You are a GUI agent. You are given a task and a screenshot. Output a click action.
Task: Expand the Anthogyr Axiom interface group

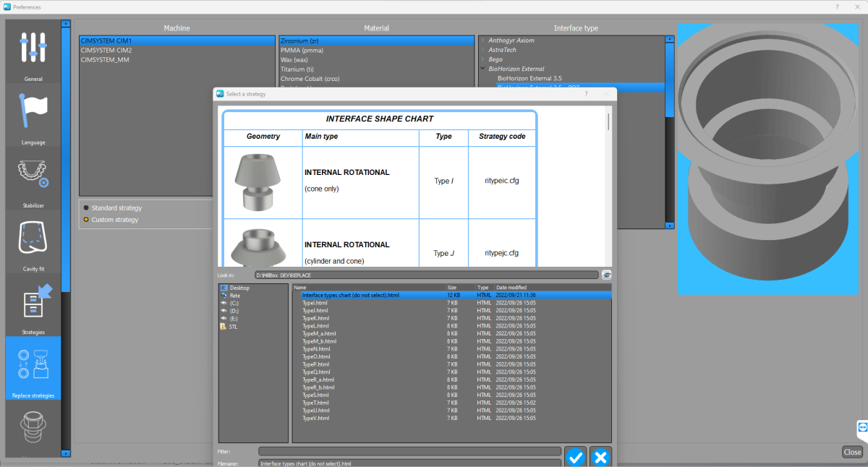point(483,40)
